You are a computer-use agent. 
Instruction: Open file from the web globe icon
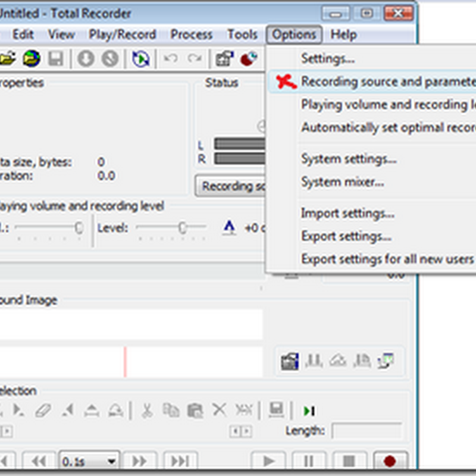(32, 58)
